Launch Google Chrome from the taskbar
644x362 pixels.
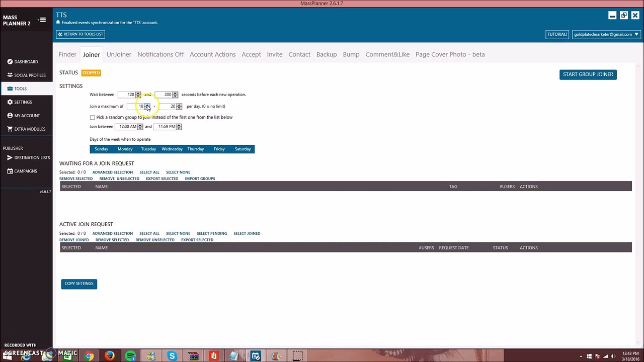[x=89, y=356]
